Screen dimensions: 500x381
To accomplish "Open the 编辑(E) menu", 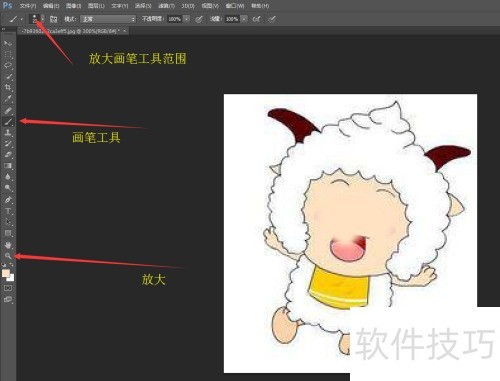I will [51, 6].
